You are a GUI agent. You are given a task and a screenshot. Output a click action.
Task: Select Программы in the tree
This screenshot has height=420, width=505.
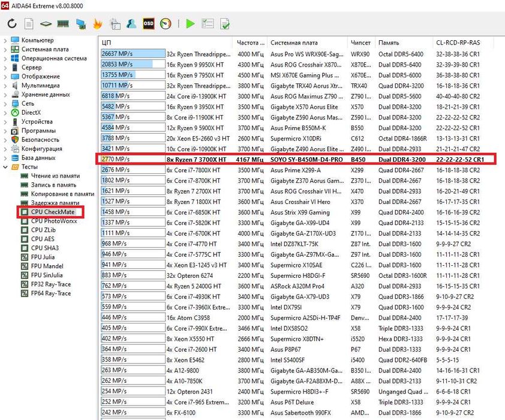click(38, 130)
